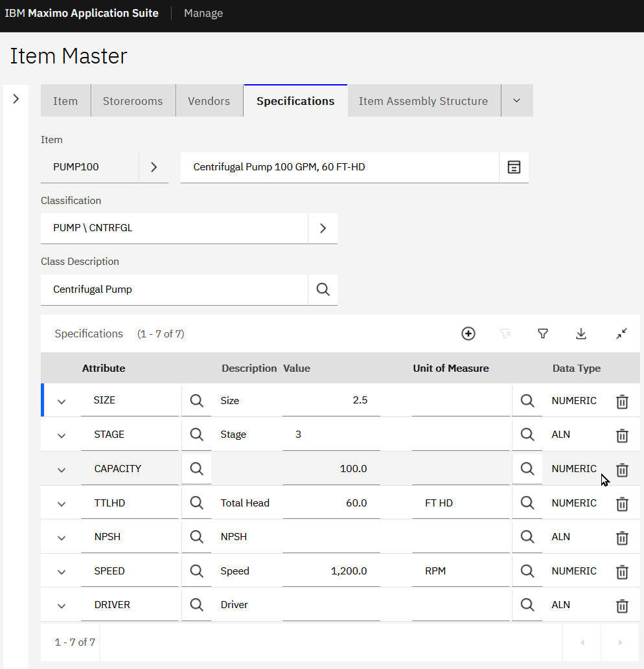Delete the STAGE specification row
This screenshot has width=644, height=669.
tap(622, 436)
